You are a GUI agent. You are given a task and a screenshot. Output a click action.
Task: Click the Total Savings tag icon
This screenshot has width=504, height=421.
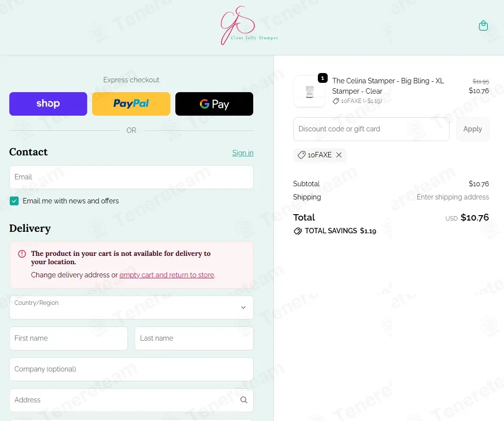tap(298, 231)
